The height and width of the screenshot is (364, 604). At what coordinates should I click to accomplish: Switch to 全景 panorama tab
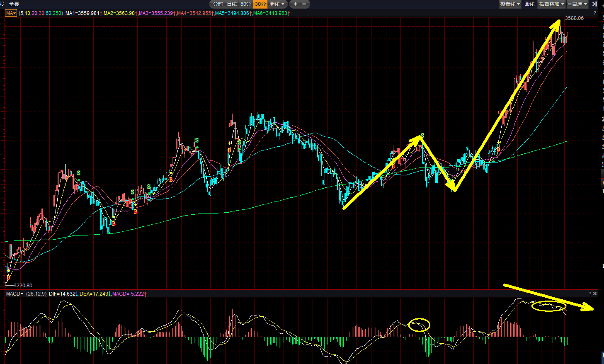point(14,4)
